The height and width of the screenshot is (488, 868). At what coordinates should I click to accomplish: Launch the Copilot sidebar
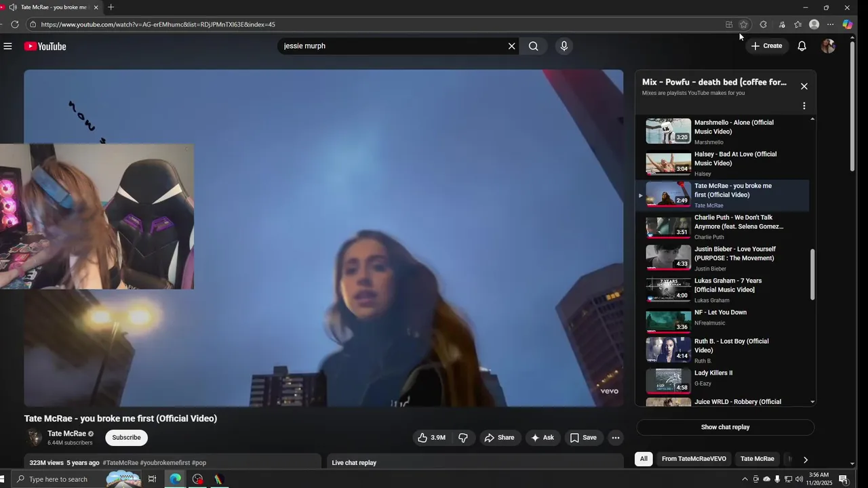848,24
